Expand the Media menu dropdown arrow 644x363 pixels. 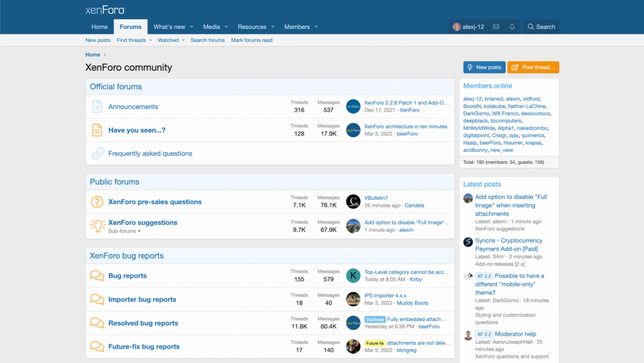[226, 27]
